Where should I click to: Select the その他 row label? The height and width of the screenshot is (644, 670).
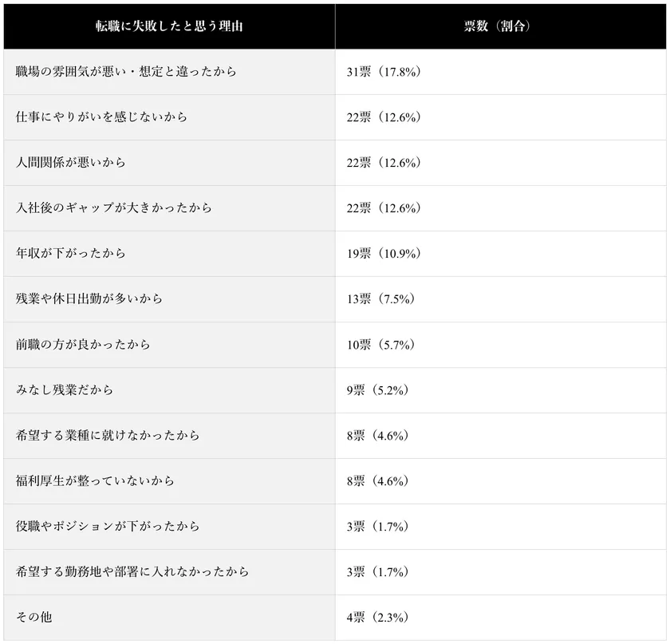[33, 618]
